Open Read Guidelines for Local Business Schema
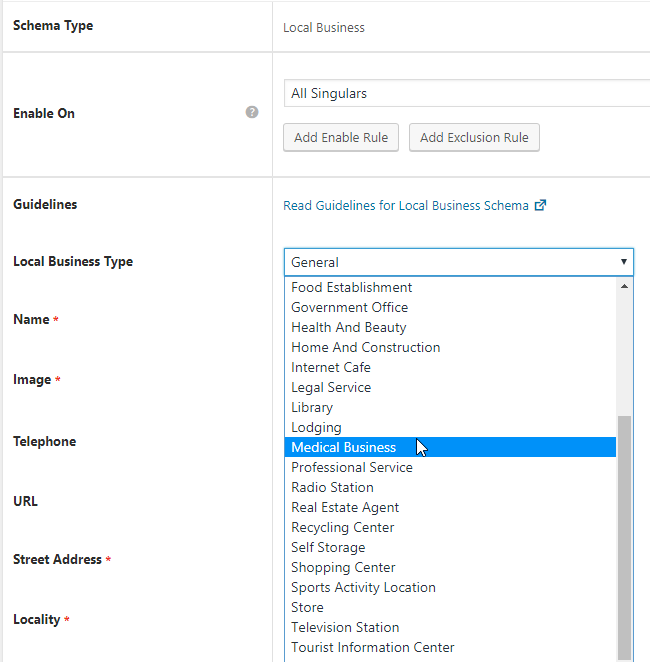650x662 pixels. [406, 205]
